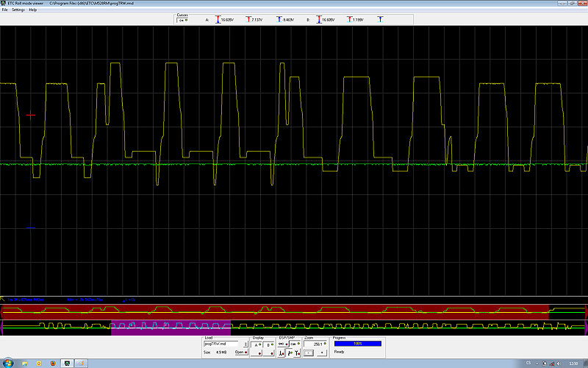This screenshot has width=588, height=368.
Task: Open the Help menu
Action: 32,10
